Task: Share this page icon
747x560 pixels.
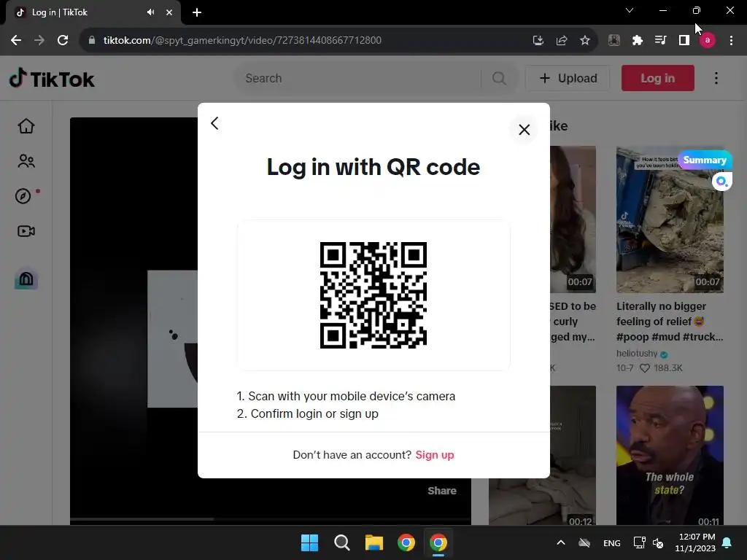Action: coord(562,41)
